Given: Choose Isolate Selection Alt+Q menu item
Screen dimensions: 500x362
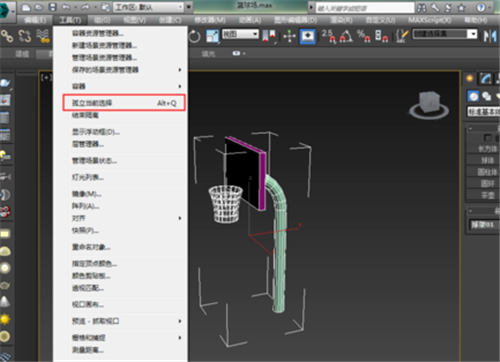Looking at the screenshot, I should click(124, 103).
